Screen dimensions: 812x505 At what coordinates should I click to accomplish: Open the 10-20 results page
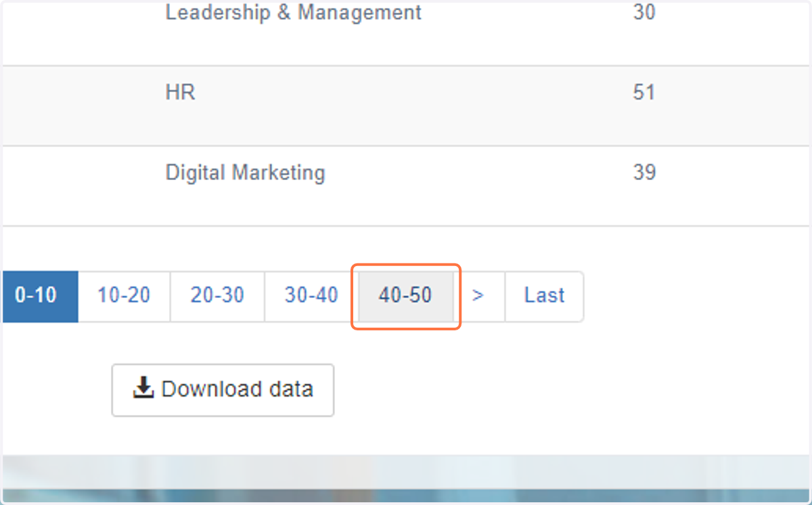[x=124, y=296]
